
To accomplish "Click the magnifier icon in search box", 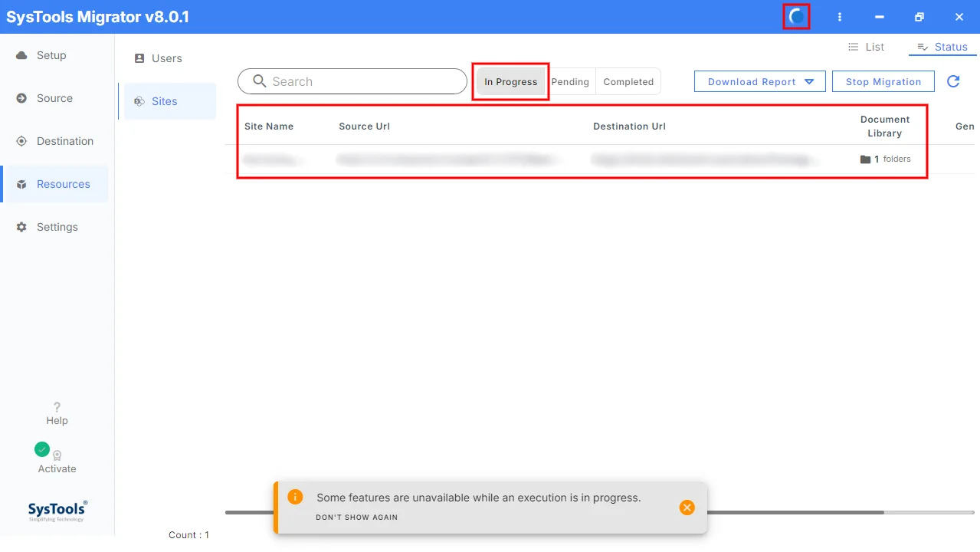I will [260, 81].
